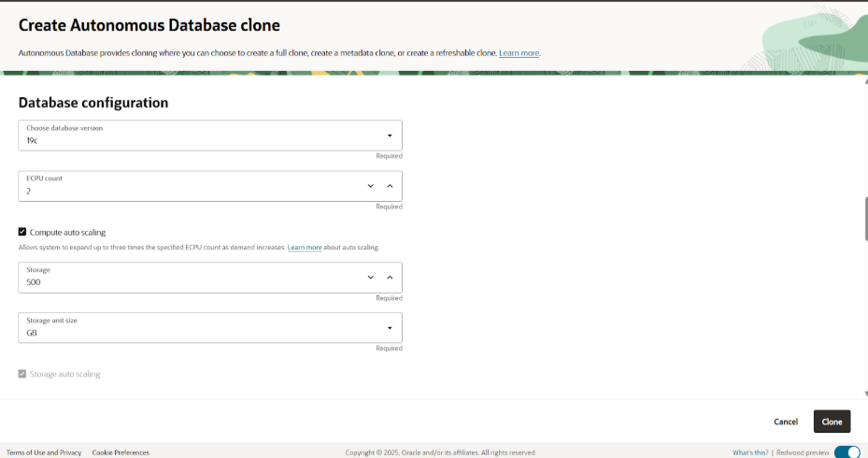
Task: Toggle the Redwood preview switch
Action: [x=847, y=452]
